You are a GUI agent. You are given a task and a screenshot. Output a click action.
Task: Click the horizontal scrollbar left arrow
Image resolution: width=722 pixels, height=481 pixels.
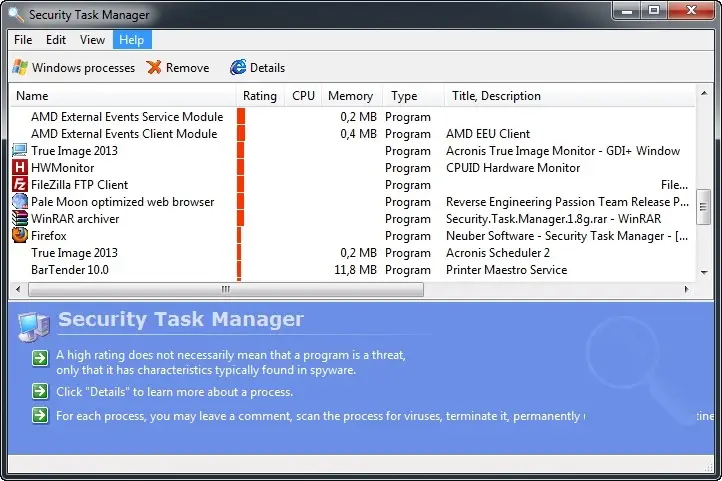click(x=18, y=290)
